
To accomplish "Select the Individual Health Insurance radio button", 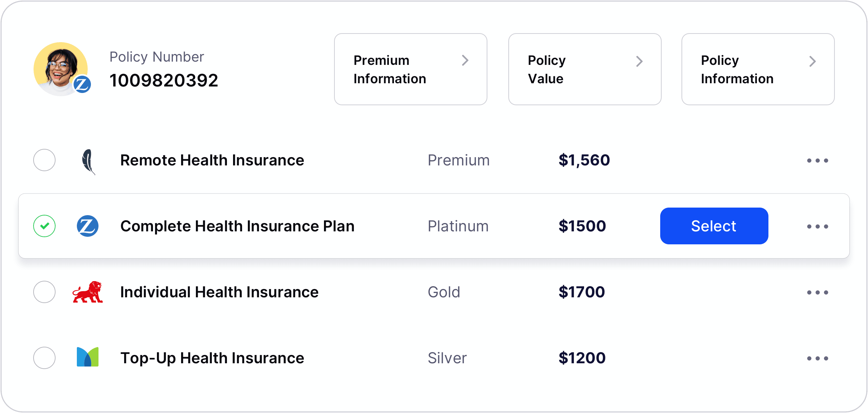I will (x=44, y=292).
